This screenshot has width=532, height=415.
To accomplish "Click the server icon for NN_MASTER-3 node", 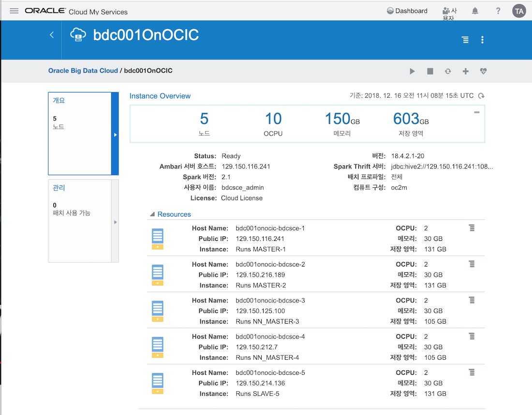I will tap(158, 311).
